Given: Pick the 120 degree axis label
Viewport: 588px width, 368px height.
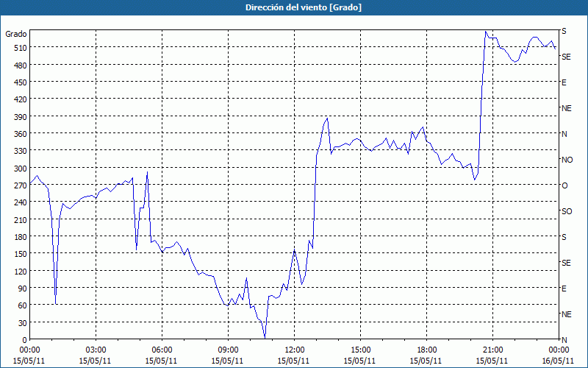Looking at the screenshot, I should (21, 271).
